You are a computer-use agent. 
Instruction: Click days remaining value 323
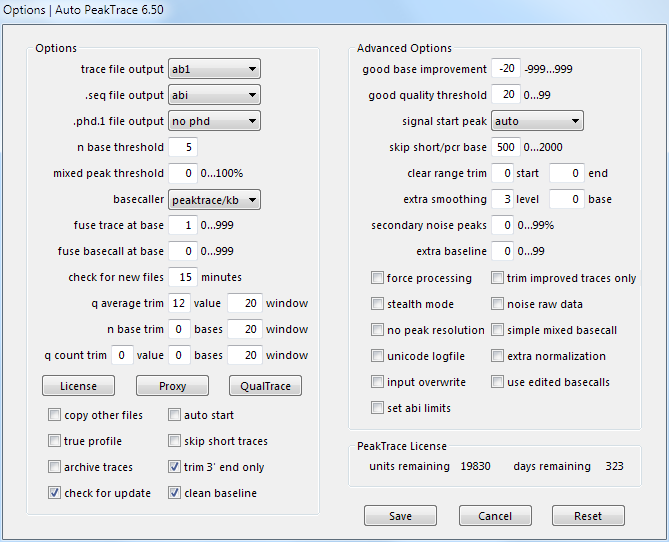[614, 466]
